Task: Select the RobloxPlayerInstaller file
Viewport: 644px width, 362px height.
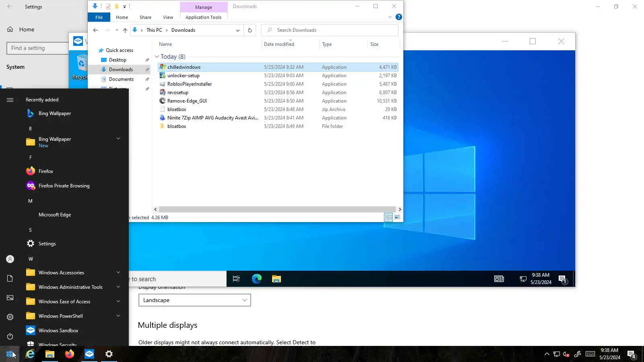Action: tap(278, 84)
